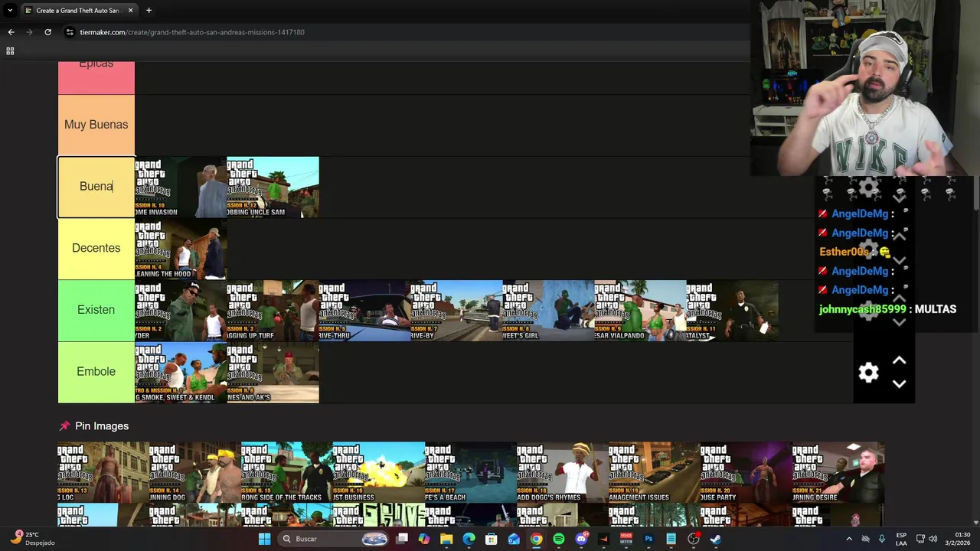Open Microsoft Edge from the taskbar
980x551 pixels.
point(469,539)
